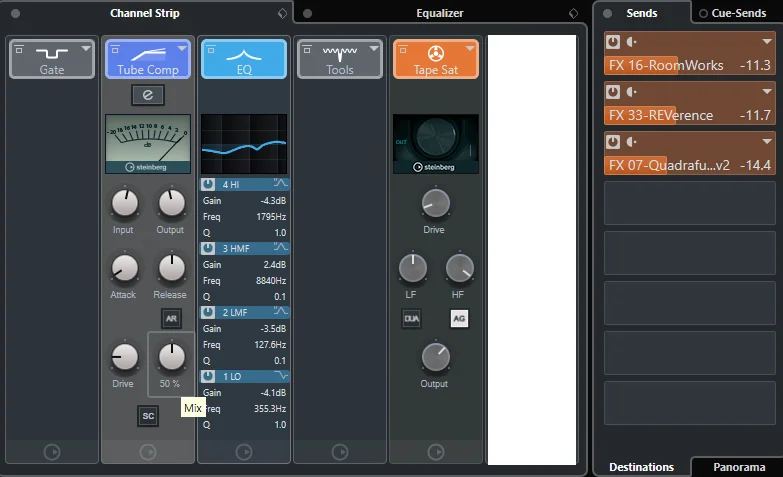The width and height of the screenshot is (783, 477).
Task: Change the 2 LMF band filter type icon
Action: 280,311
